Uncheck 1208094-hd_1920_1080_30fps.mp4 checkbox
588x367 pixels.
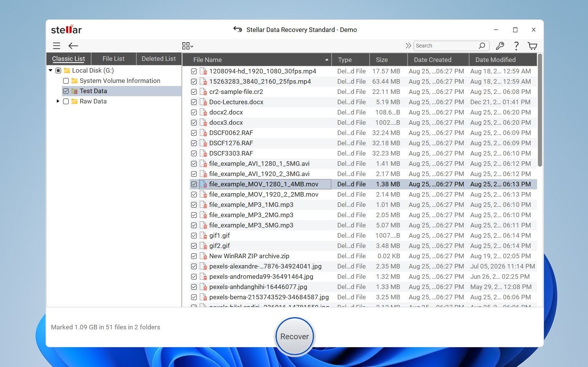(x=194, y=71)
